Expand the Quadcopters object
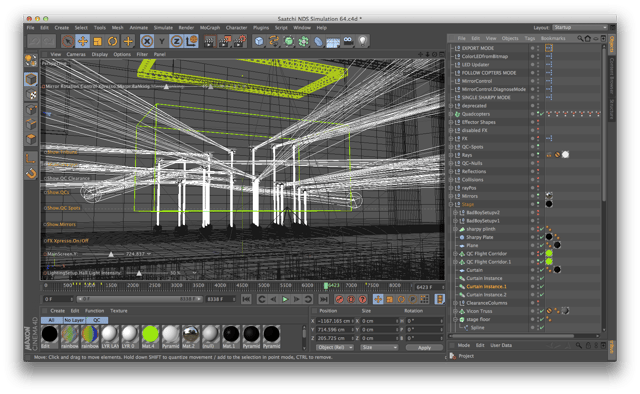Viewport: 640px width, 394px height. [x=451, y=114]
